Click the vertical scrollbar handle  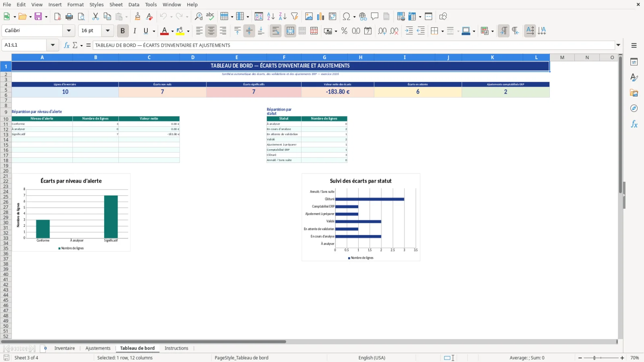(x=620, y=125)
